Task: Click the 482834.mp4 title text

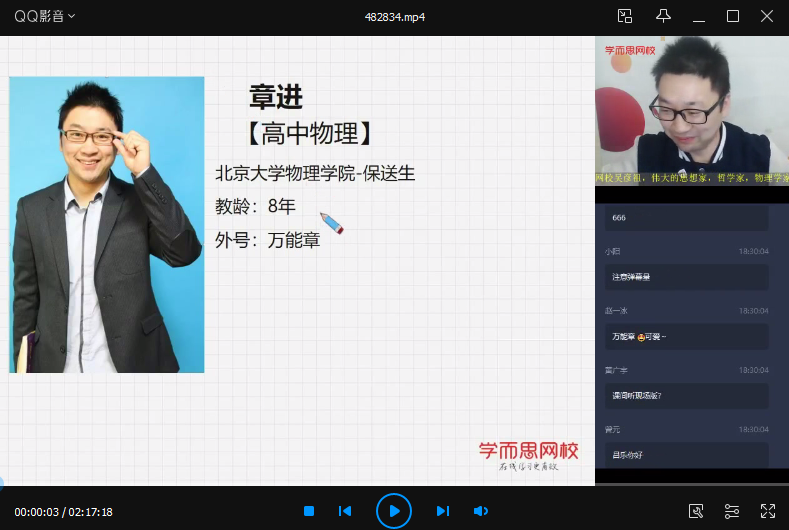Action: tap(394, 17)
